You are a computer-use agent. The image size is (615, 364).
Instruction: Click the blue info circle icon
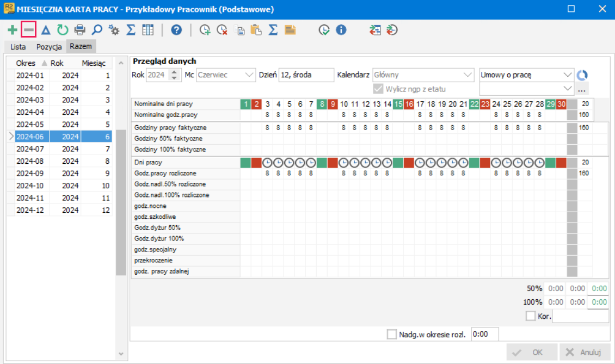(341, 30)
